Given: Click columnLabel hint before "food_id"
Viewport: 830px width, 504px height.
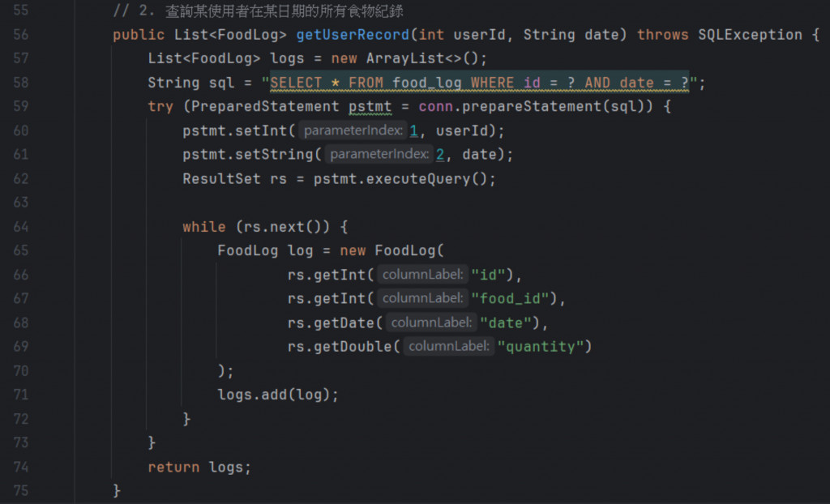Looking at the screenshot, I should click(x=422, y=298).
